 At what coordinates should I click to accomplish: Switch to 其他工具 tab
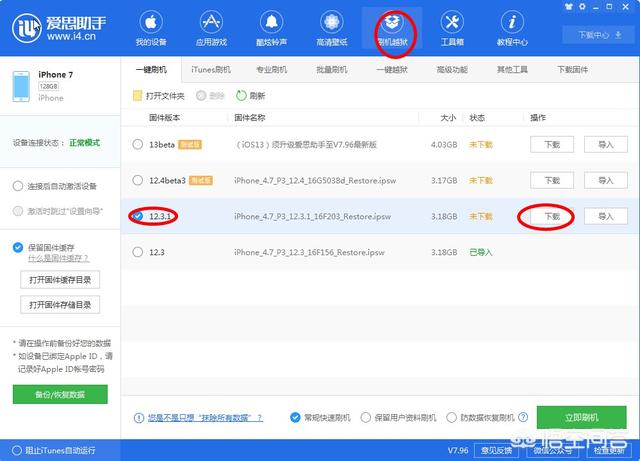coord(512,70)
